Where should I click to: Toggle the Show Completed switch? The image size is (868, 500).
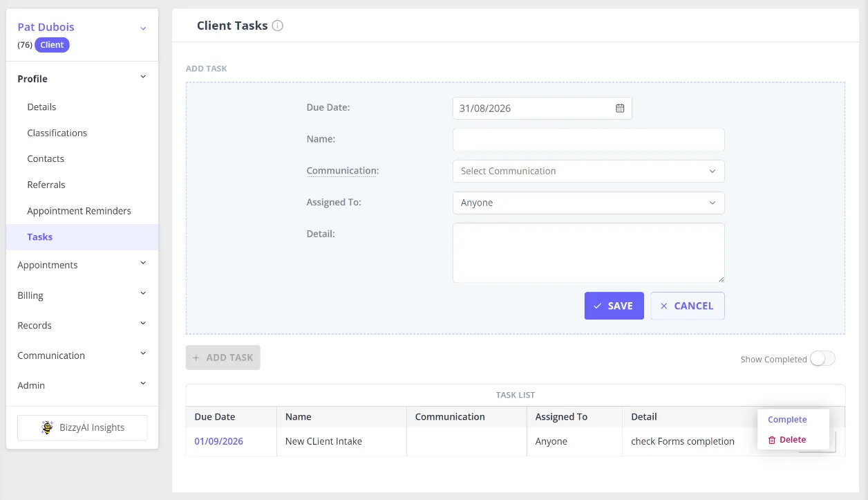(822, 358)
